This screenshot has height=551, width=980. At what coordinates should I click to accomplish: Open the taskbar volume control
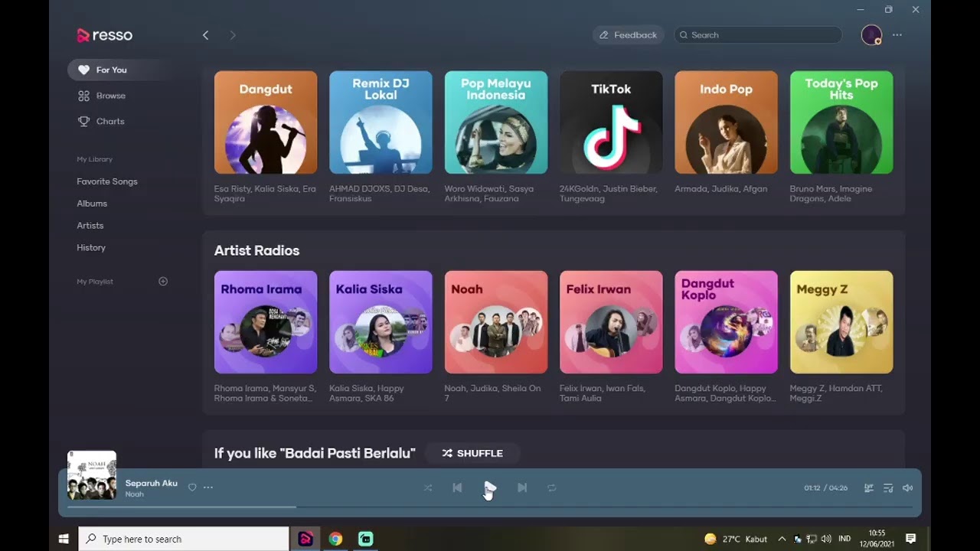826,539
